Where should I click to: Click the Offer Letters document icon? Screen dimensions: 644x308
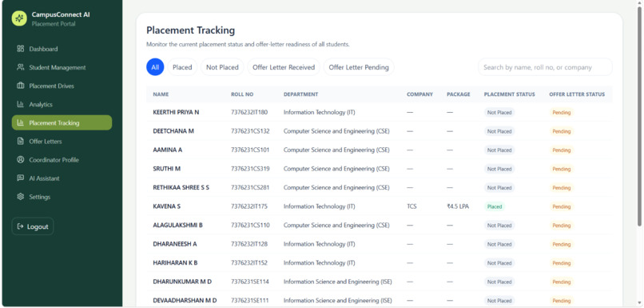[21, 141]
